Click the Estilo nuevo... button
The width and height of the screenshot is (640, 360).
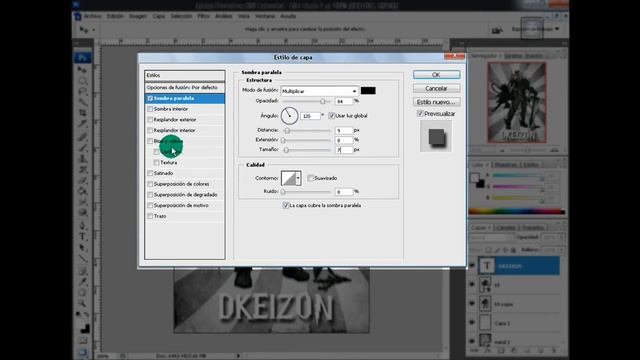pyautogui.click(x=436, y=102)
